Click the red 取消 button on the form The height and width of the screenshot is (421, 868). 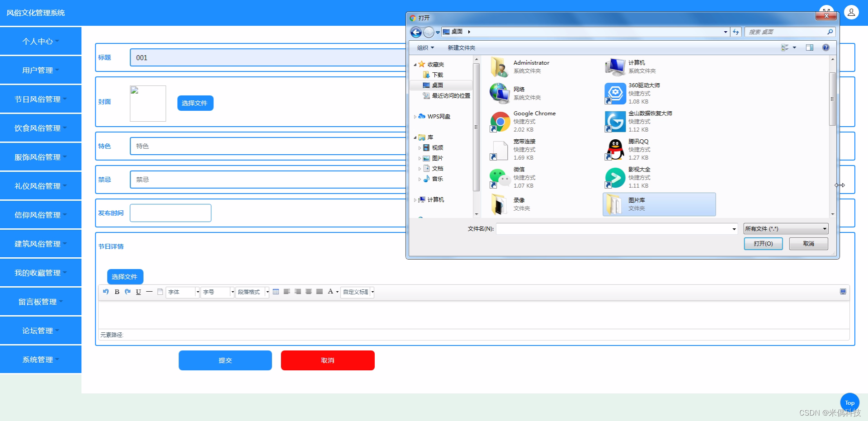[x=328, y=360]
